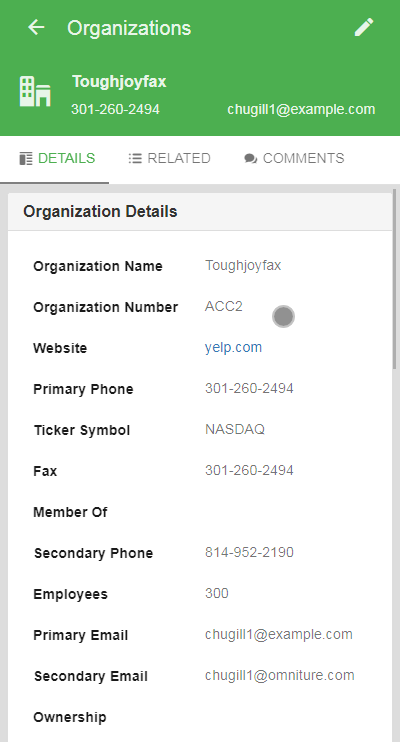Tap header email chugill1@example.com
This screenshot has height=742, width=400.
(x=301, y=109)
